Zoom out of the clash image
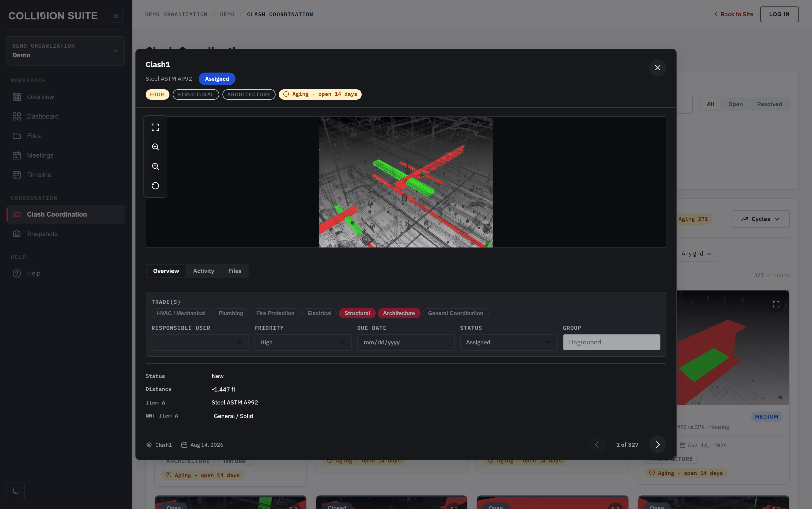This screenshot has width=812, height=509. point(155,166)
